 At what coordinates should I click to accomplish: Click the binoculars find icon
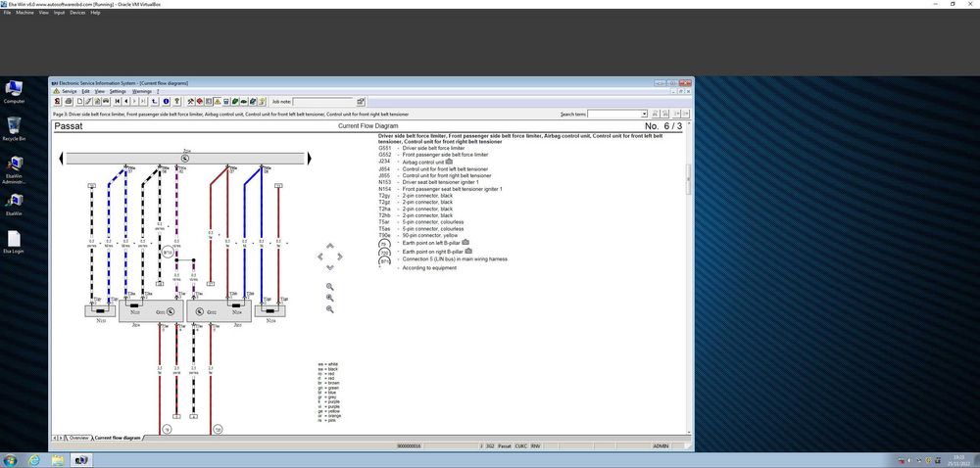pos(655,114)
